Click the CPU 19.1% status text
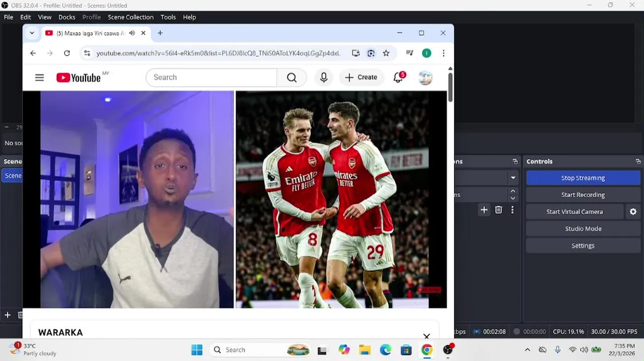Screen dimensions: 644x361 (x=568, y=331)
